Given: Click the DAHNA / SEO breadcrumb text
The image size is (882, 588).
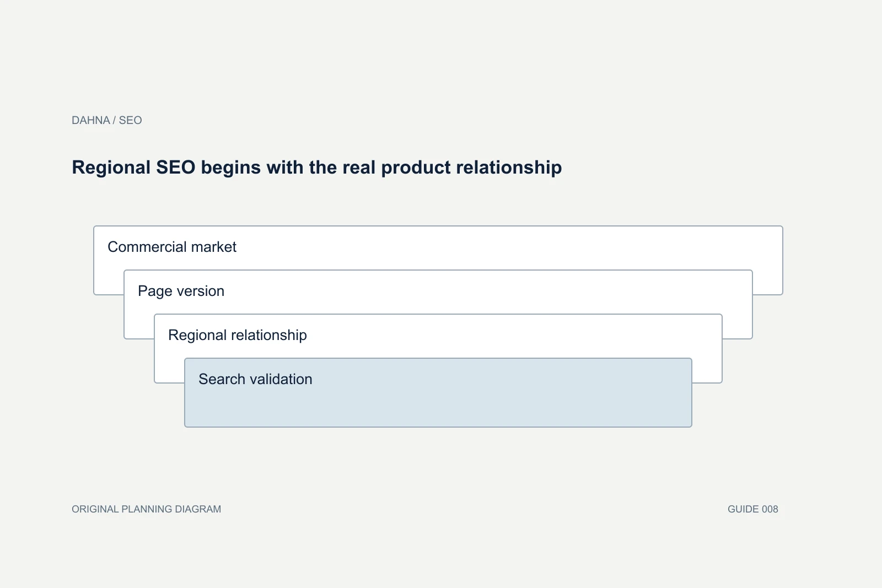Looking at the screenshot, I should click(x=107, y=120).
